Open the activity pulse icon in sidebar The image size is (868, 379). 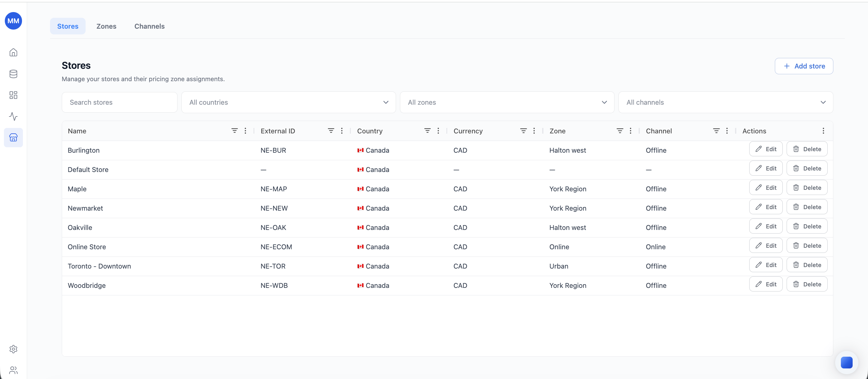(x=13, y=116)
